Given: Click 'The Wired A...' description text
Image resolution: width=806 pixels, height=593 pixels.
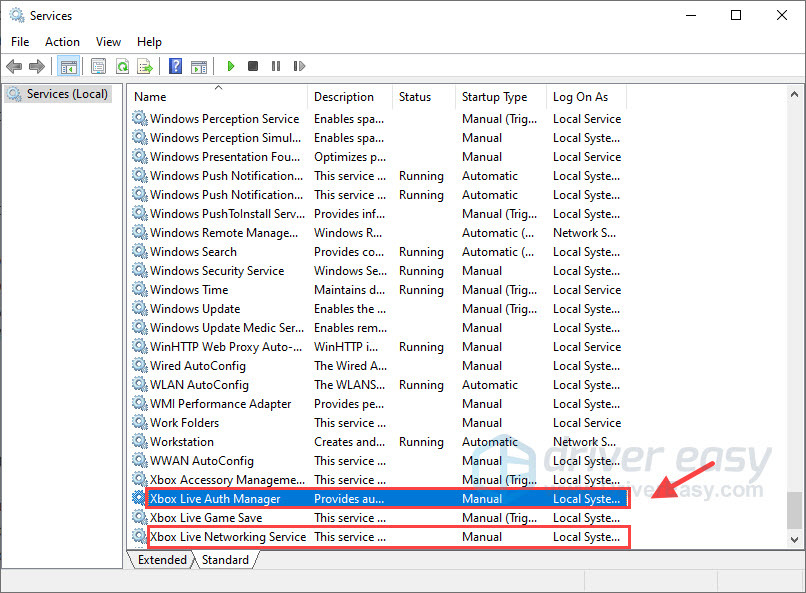Looking at the screenshot, I should [350, 366].
